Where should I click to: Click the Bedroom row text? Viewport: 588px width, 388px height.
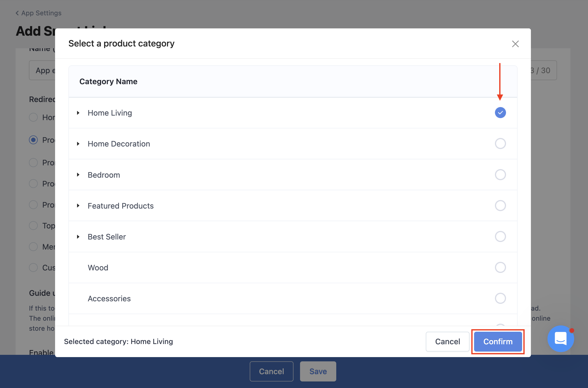coord(104,175)
